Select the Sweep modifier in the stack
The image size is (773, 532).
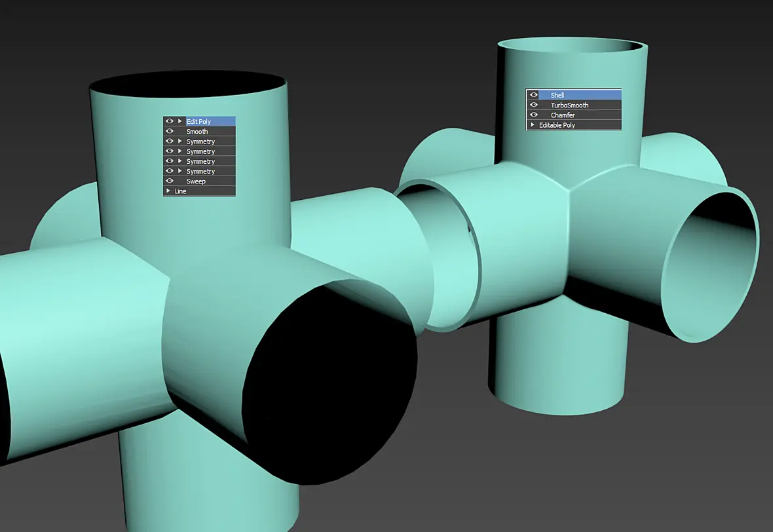click(x=196, y=181)
